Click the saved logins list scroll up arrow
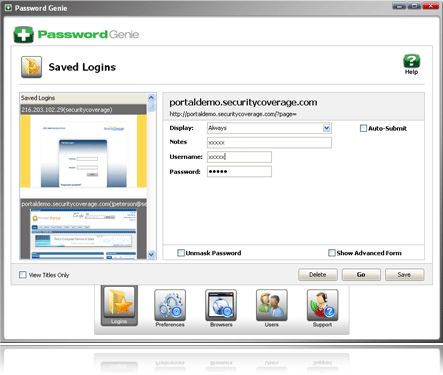The width and height of the screenshot is (443, 375). (x=151, y=98)
